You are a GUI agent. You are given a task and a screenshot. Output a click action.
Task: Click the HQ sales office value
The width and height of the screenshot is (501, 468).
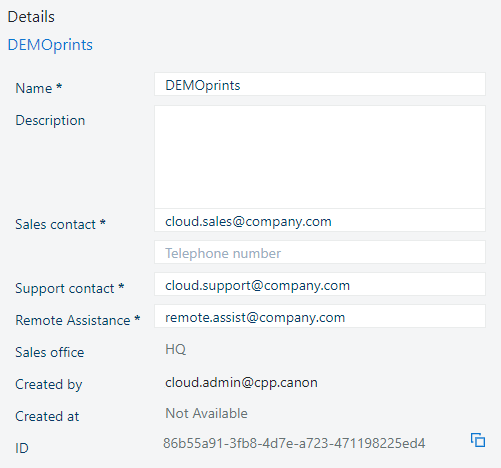point(175,349)
